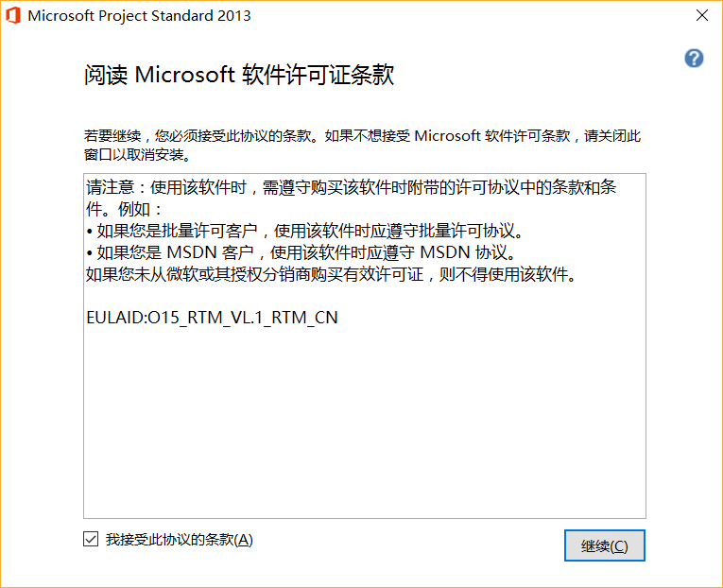Viewport: 723px width, 588px height.
Task: Click the license line starting with 请注意
Action: click(x=352, y=188)
